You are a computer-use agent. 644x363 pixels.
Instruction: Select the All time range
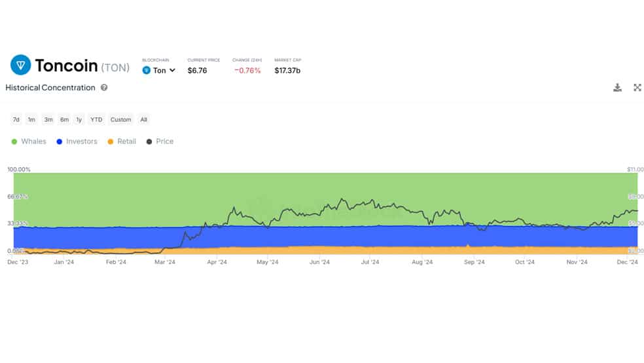click(x=143, y=120)
